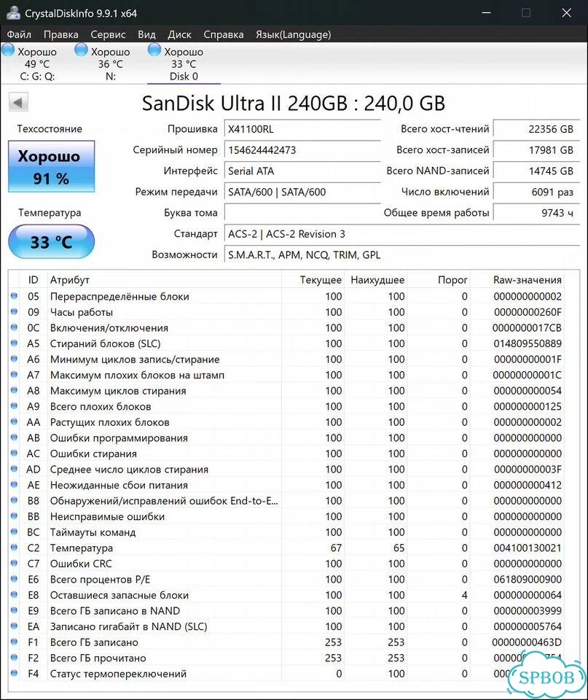
Task: Click the 33 °C temperature button
Action: [51, 241]
